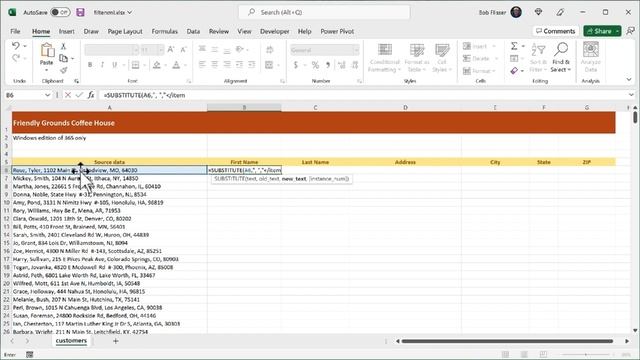Add a new sheet with plus button

pyautogui.click(x=116, y=341)
